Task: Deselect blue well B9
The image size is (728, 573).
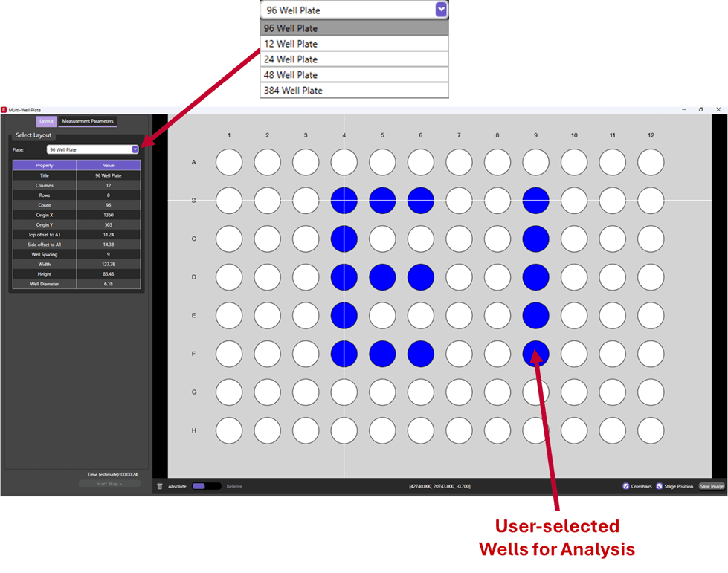Action: point(536,201)
